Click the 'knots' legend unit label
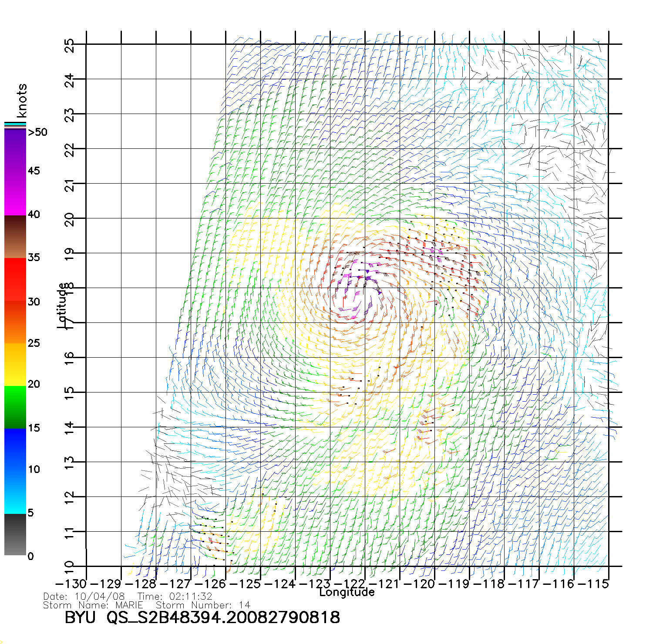This screenshot has height=644, width=653. [x=22, y=101]
